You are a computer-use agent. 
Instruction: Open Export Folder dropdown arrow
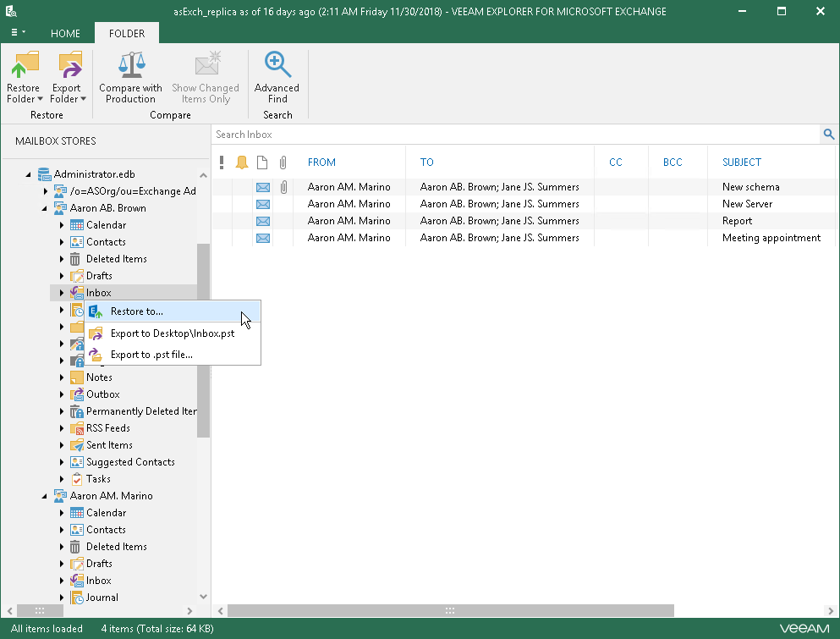(83, 99)
